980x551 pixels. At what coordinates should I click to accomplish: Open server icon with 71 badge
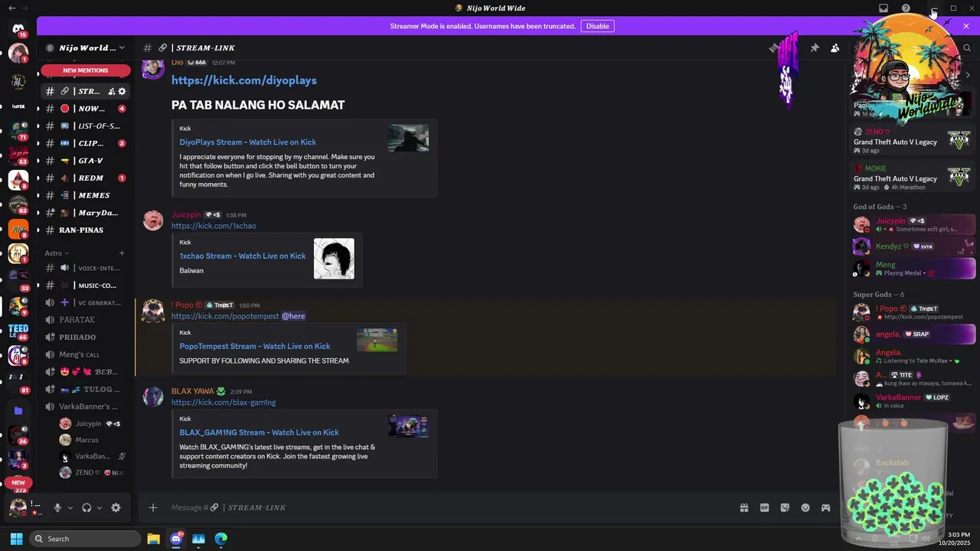(18, 130)
